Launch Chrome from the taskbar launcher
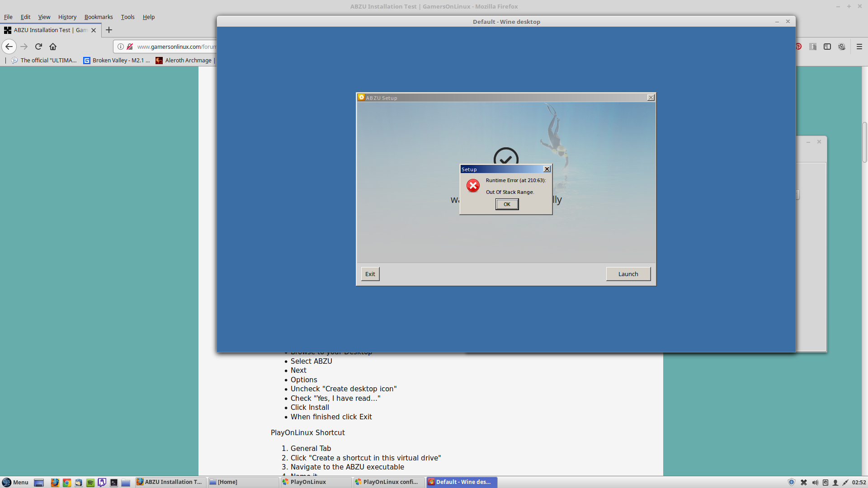Viewport: 868px width, 488px height. point(66,482)
